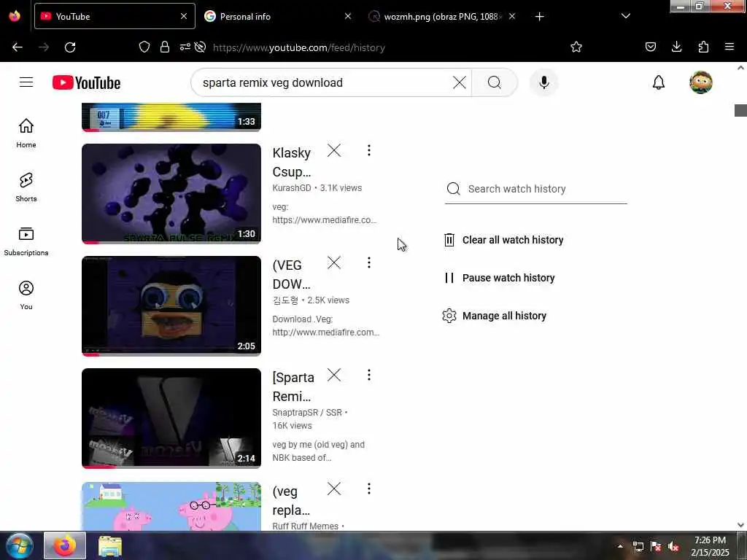The width and height of the screenshot is (747, 560).
Task: Open more options for (veg repla... video
Action: tap(368, 489)
